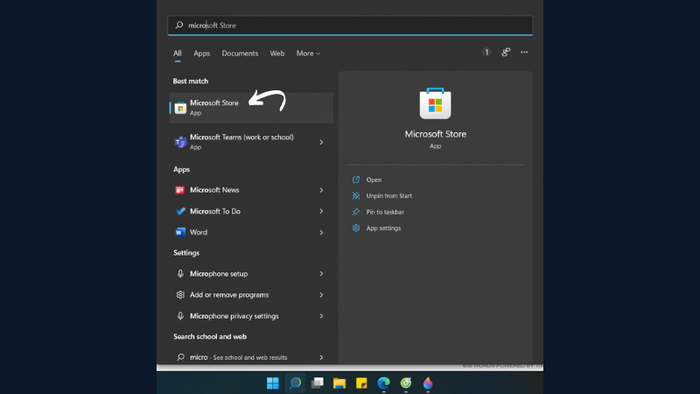Open the Task View taskbar icon
This screenshot has width=700, height=394.
point(317,383)
